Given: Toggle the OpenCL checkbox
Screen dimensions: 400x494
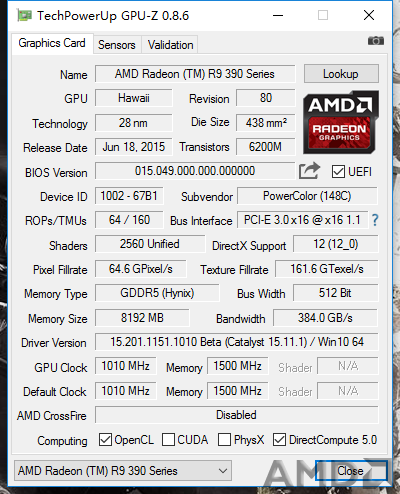Looking at the screenshot, I should point(105,440).
